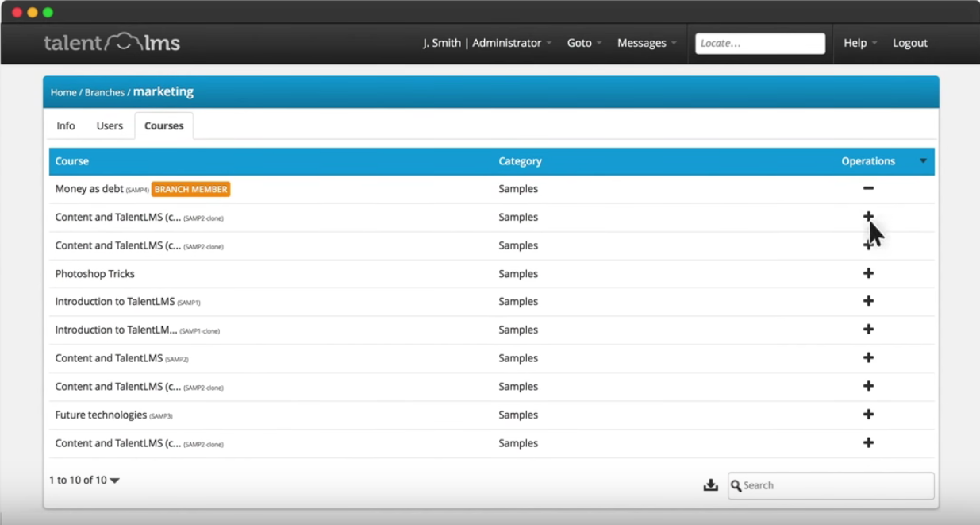This screenshot has height=525, width=980.
Task: Click the BRANCH MEMBER badge
Action: coord(191,189)
